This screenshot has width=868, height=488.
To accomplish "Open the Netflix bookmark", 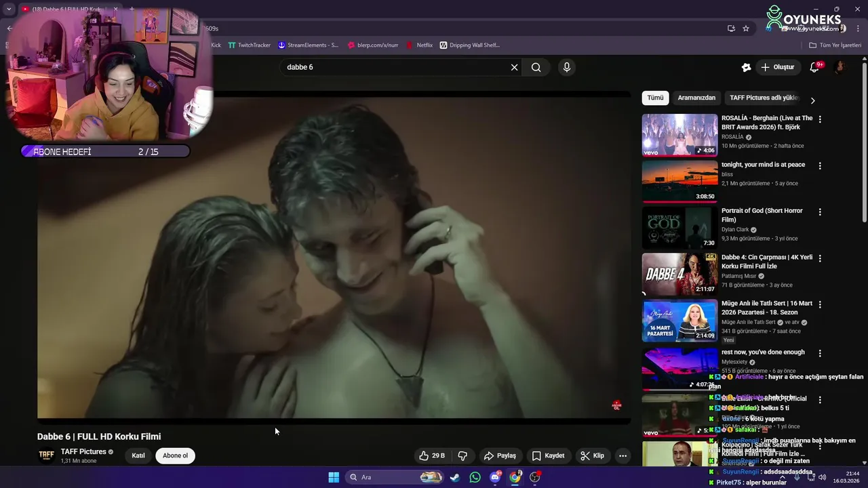I will pyautogui.click(x=419, y=45).
